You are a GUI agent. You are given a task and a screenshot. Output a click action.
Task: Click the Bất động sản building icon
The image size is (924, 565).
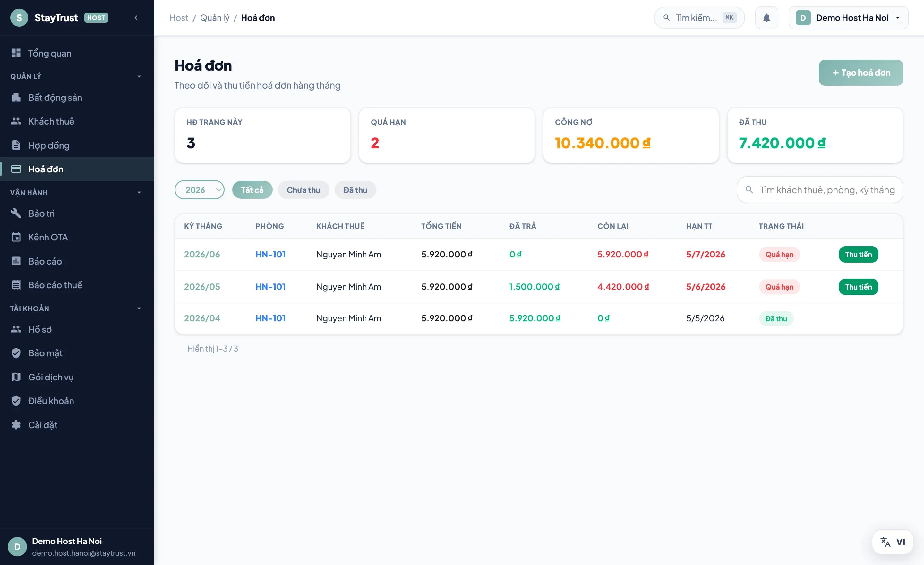(x=16, y=98)
